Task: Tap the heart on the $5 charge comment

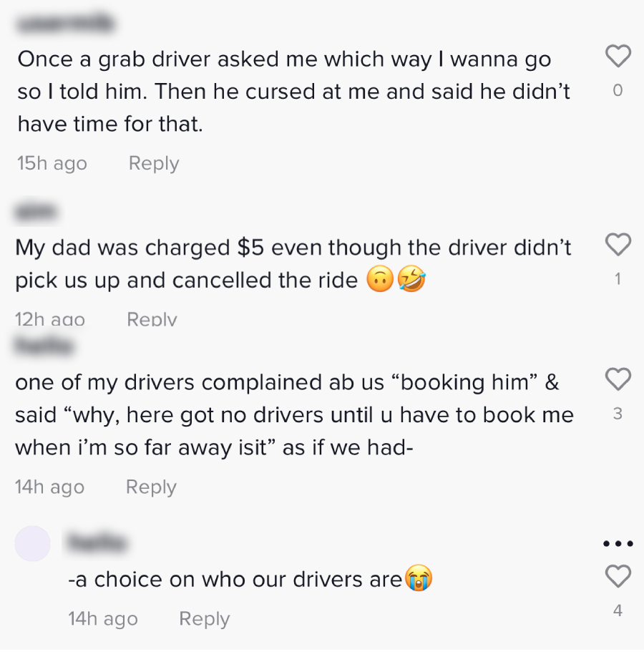Action: tap(618, 245)
